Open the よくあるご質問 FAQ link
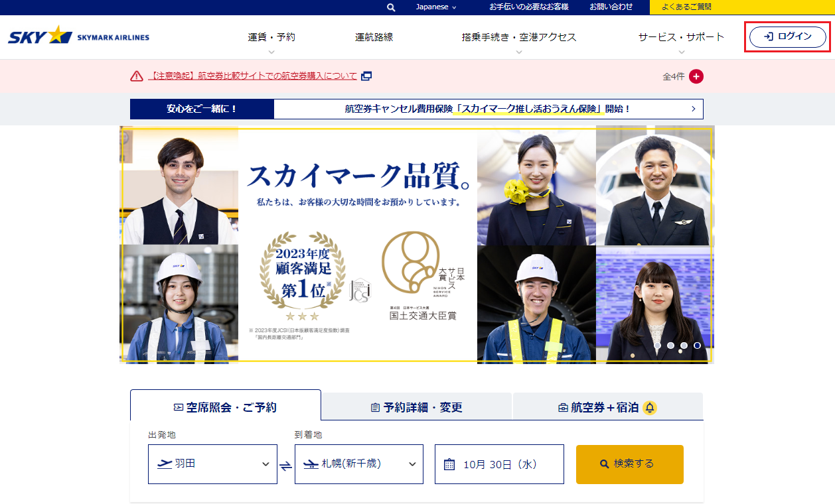The width and height of the screenshot is (835, 504). tap(690, 7)
